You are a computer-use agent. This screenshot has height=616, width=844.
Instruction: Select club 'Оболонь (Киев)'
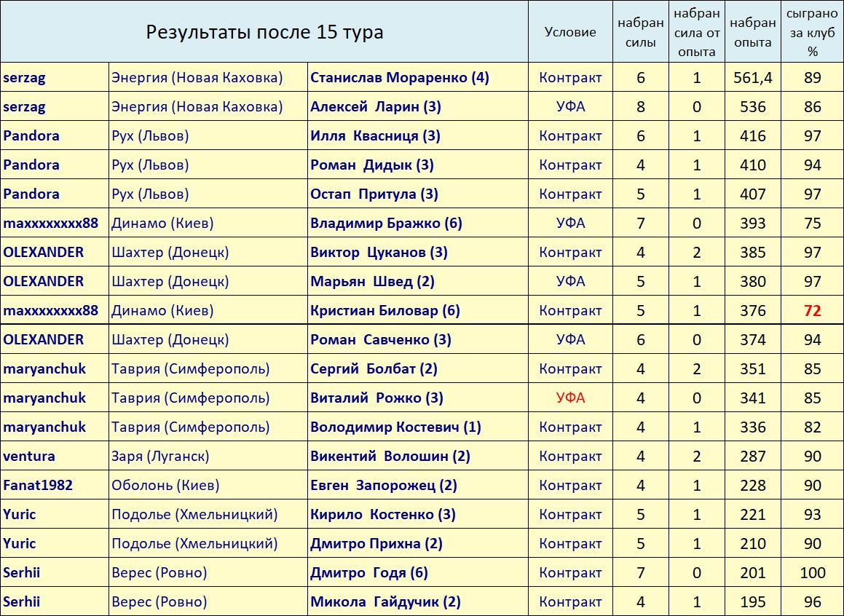(165, 485)
